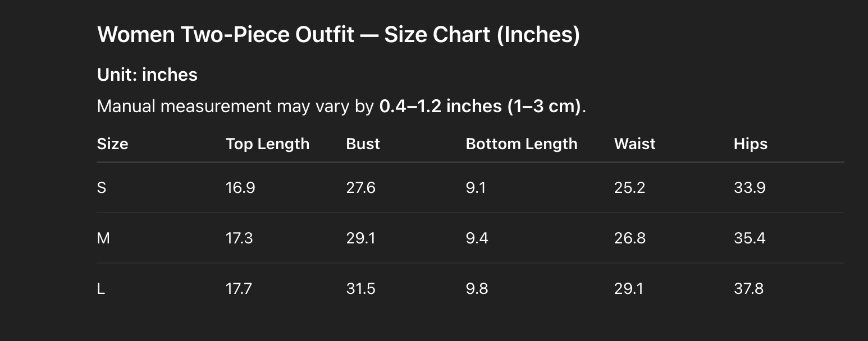Click the Top Length column header

pos(267,144)
